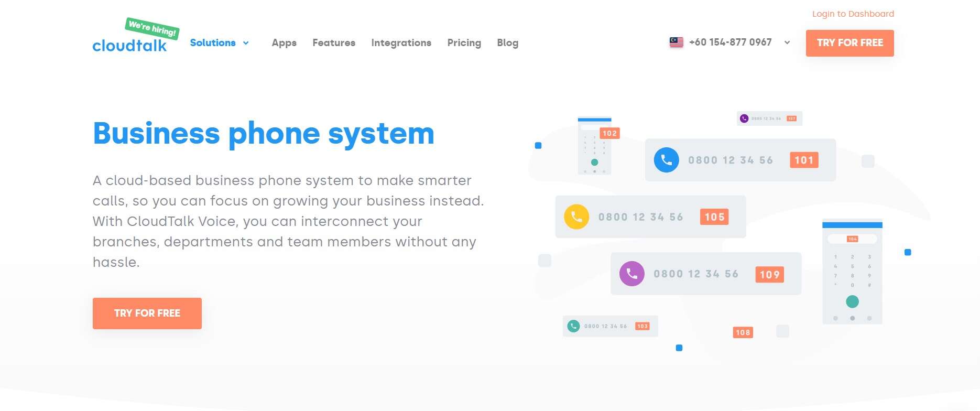Screen dimensions: 980x411
Task: Click extension badge 101
Action: click(804, 160)
